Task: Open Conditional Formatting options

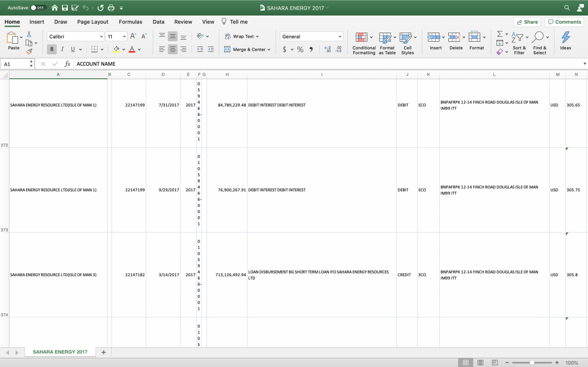Action: pos(364,44)
